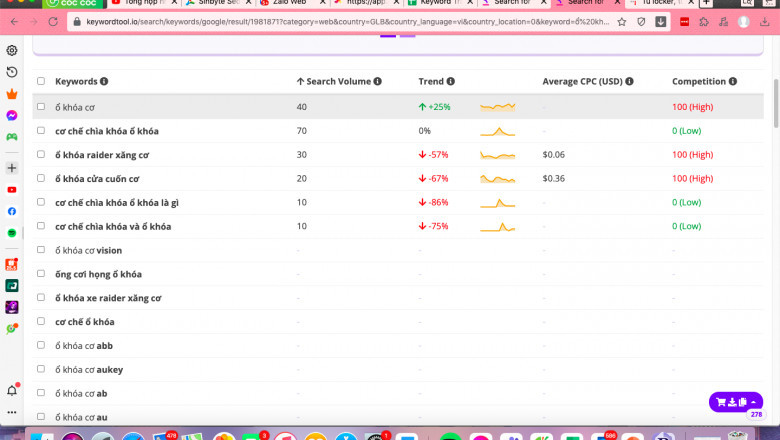Open YouTube shortcut in the sidebar
This screenshot has height=440, width=780.
click(x=12, y=189)
